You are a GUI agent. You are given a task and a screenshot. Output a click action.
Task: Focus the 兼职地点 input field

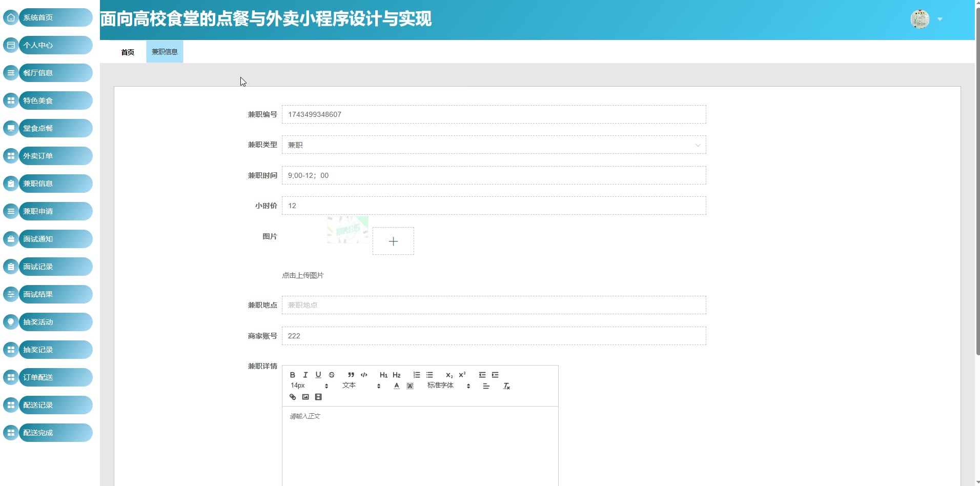pos(494,305)
